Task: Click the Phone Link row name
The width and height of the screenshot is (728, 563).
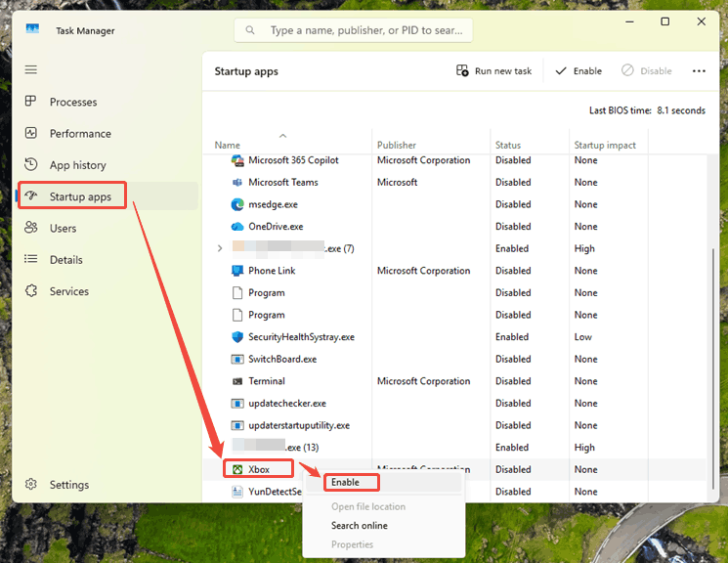Action: tap(272, 271)
